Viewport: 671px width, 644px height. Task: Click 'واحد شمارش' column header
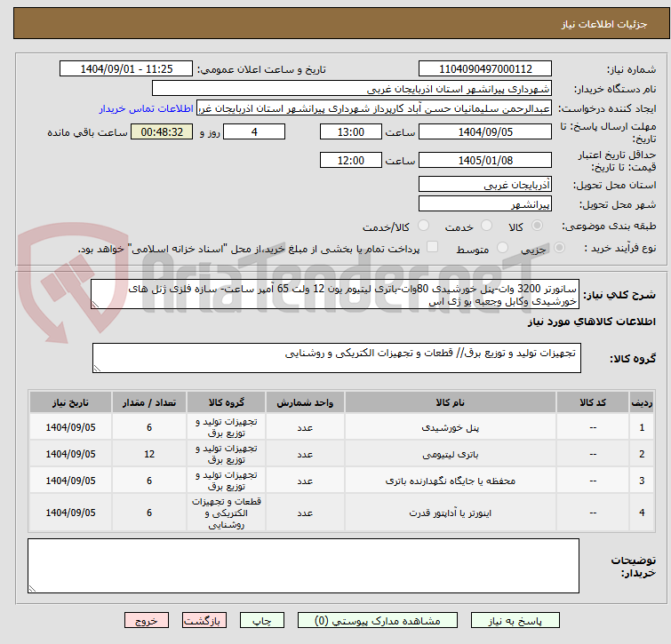[x=305, y=402]
